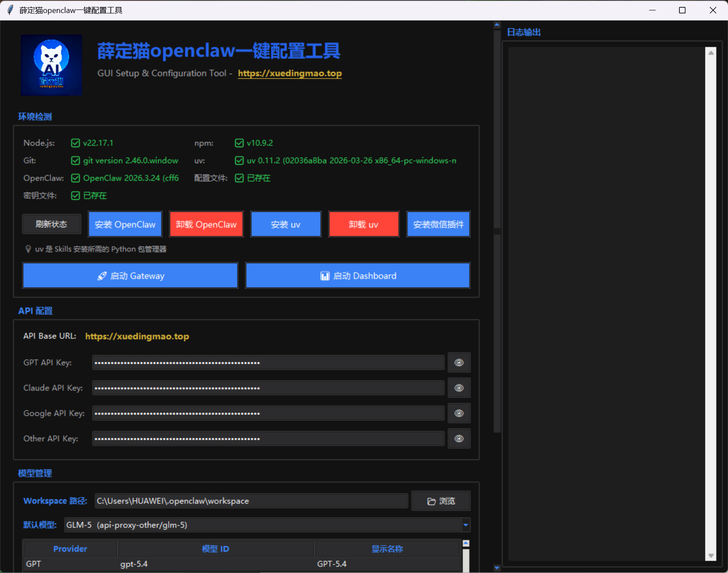Screen dimensions: 728x573
Task: Select the gpt-5.4 model ID cell
Action: [x=134, y=564]
